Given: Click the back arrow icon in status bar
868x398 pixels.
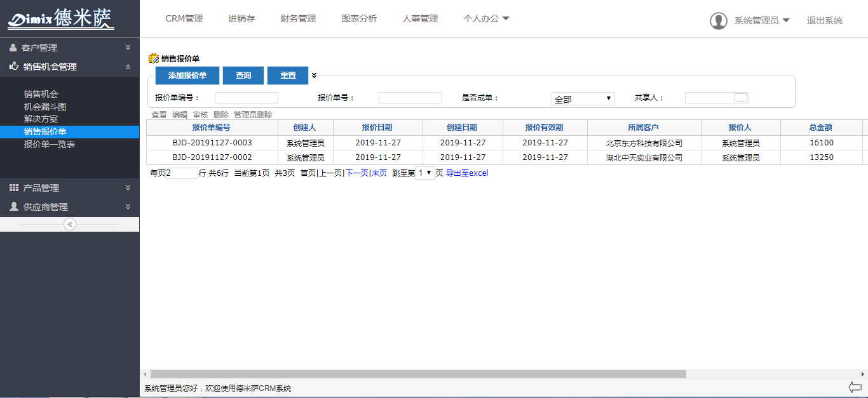Looking at the screenshot, I should tap(855, 387).
